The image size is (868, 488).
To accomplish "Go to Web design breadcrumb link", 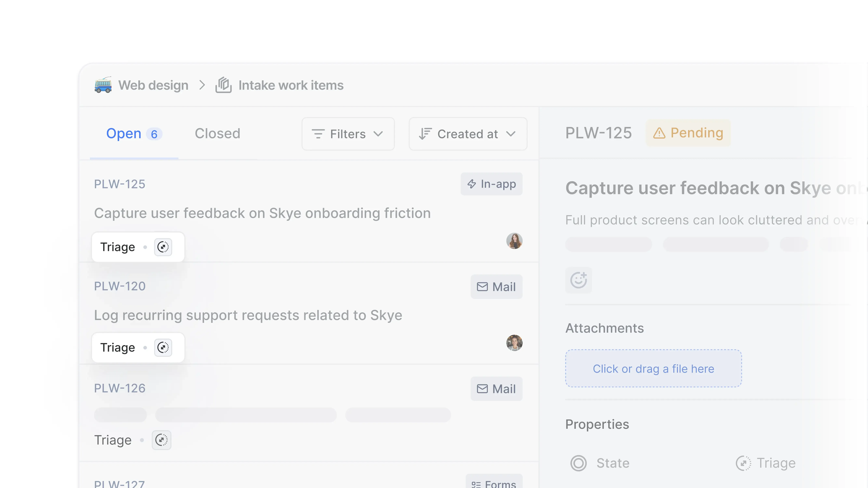I will click(153, 85).
